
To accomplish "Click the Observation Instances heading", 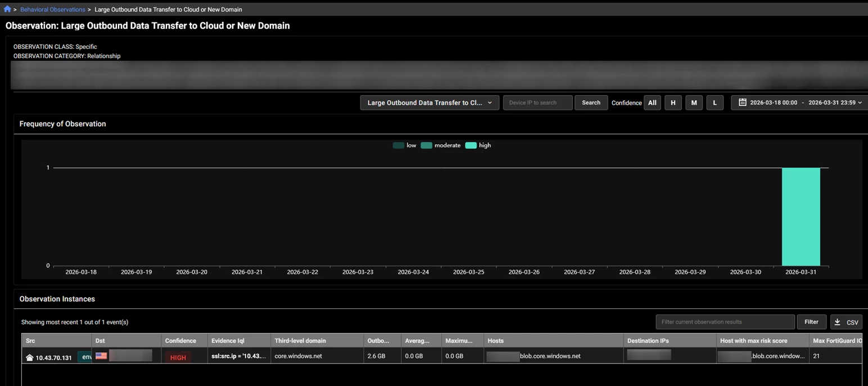I will [x=57, y=299].
